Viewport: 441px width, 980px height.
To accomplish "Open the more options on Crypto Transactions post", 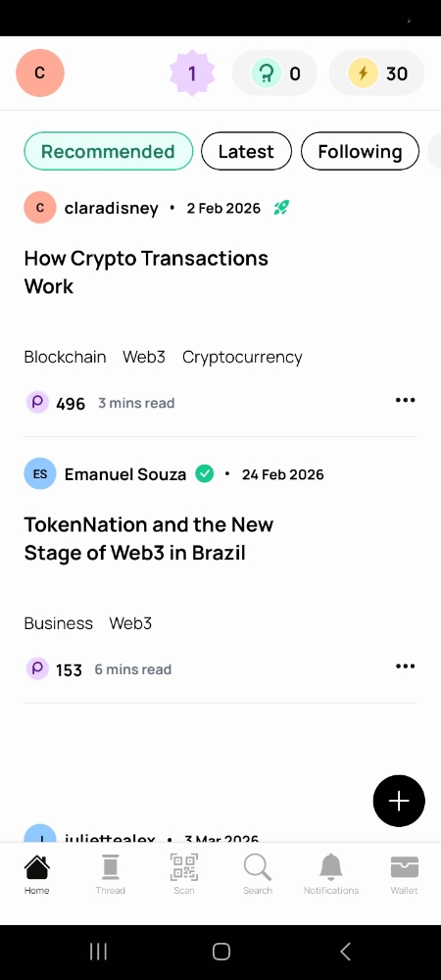I will tap(406, 400).
